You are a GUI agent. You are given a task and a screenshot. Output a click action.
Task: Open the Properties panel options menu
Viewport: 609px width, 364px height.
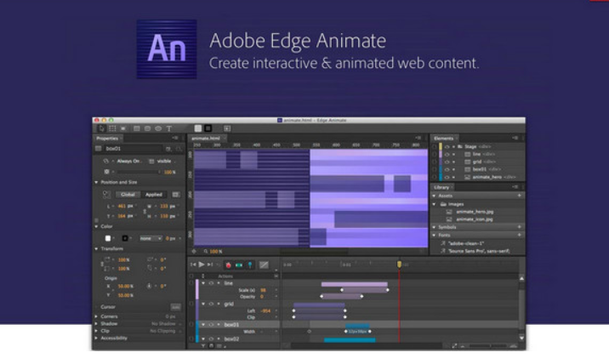(x=175, y=138)
